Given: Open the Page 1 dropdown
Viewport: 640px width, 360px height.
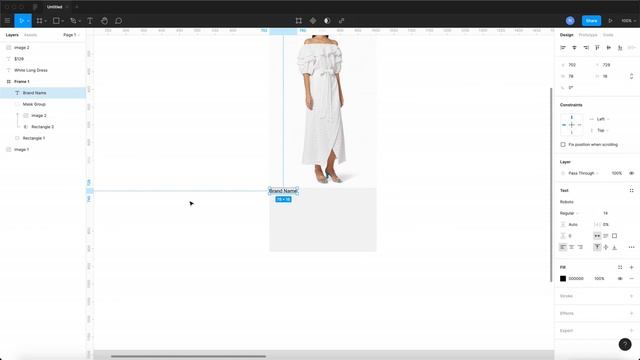Looking at the screenshot, I should pyautogui.click(x=71, y=35).
